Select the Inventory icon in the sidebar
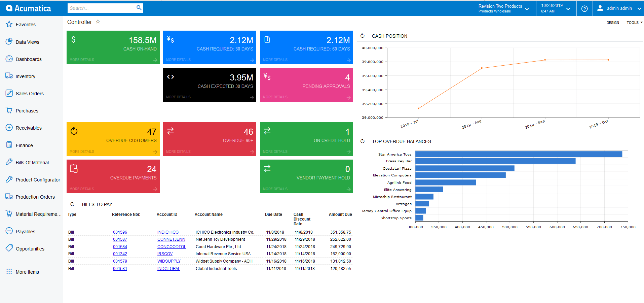The width and height of the screenshot is (644, 303). (9, 76)
